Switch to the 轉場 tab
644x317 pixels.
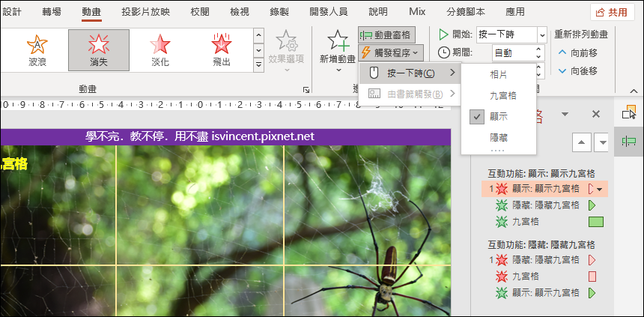tap(52, 12)
